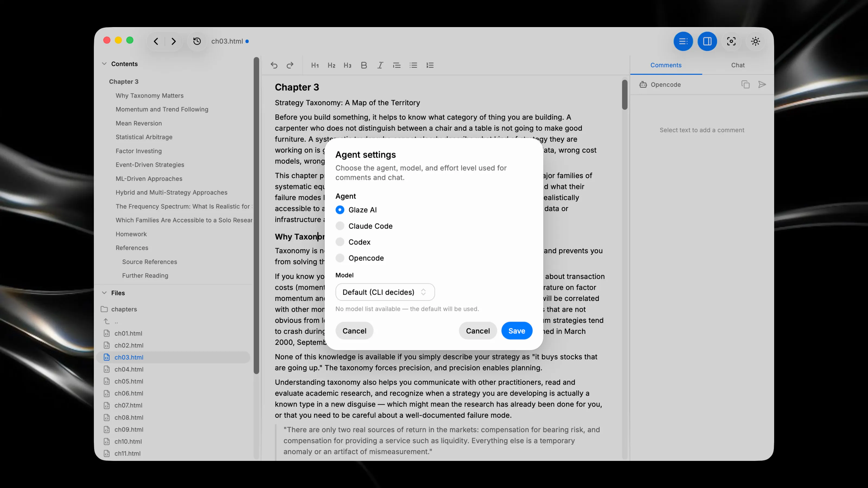Copy comments with the copy icon
Viewport: 868px width, 488px height.
745,84
